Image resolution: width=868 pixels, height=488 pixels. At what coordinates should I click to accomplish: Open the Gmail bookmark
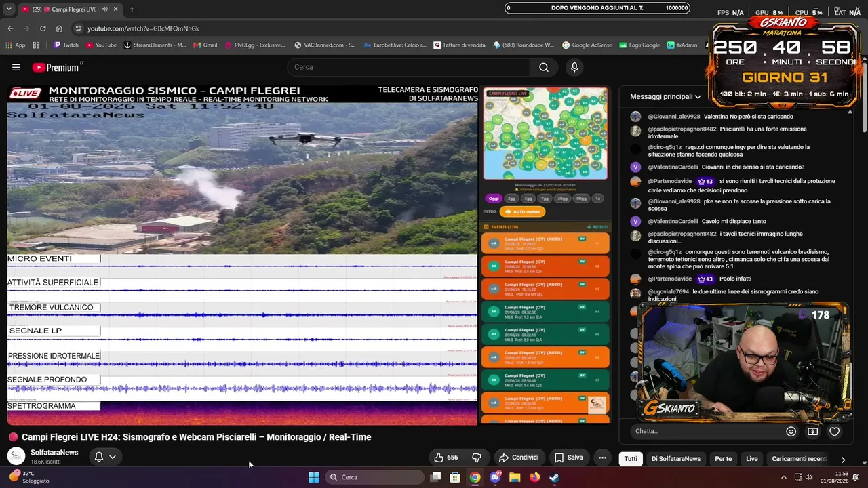point(205,45)
